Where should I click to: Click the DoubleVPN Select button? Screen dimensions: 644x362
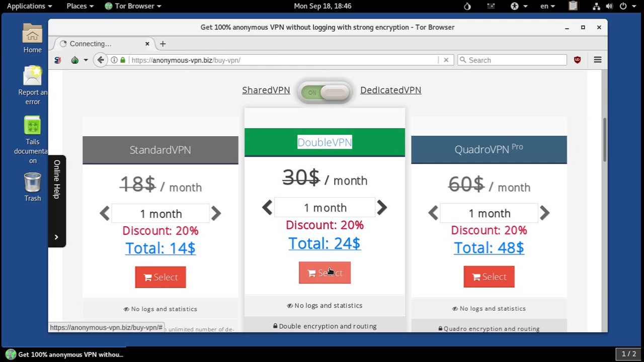(x=325, y=273)
